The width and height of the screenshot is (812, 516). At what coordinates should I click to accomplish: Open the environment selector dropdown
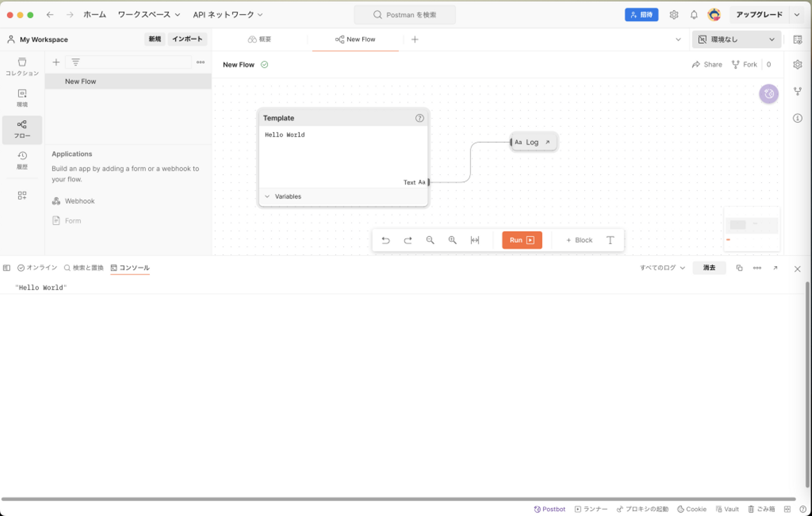(x=736, y=39)
